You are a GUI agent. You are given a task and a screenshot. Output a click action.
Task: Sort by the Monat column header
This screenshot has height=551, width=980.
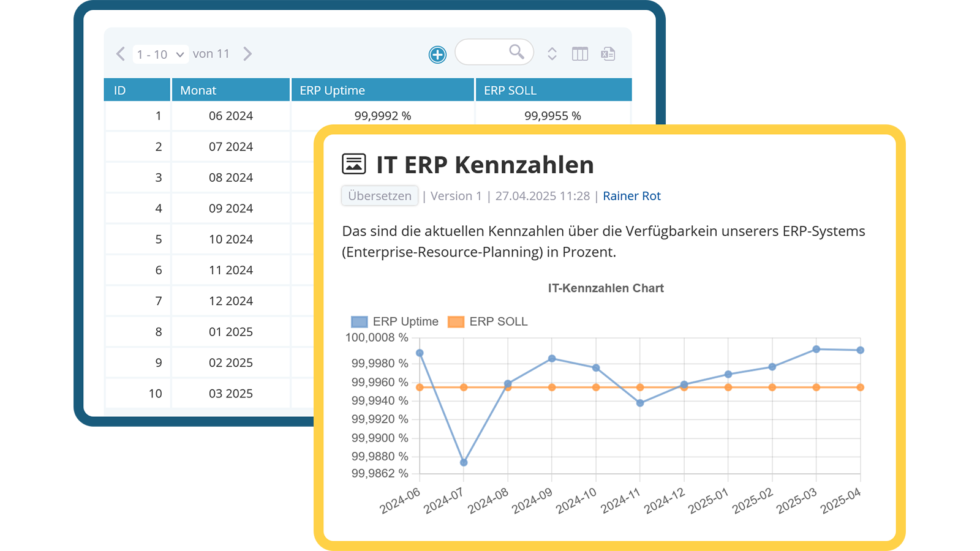tap(231, 90)
